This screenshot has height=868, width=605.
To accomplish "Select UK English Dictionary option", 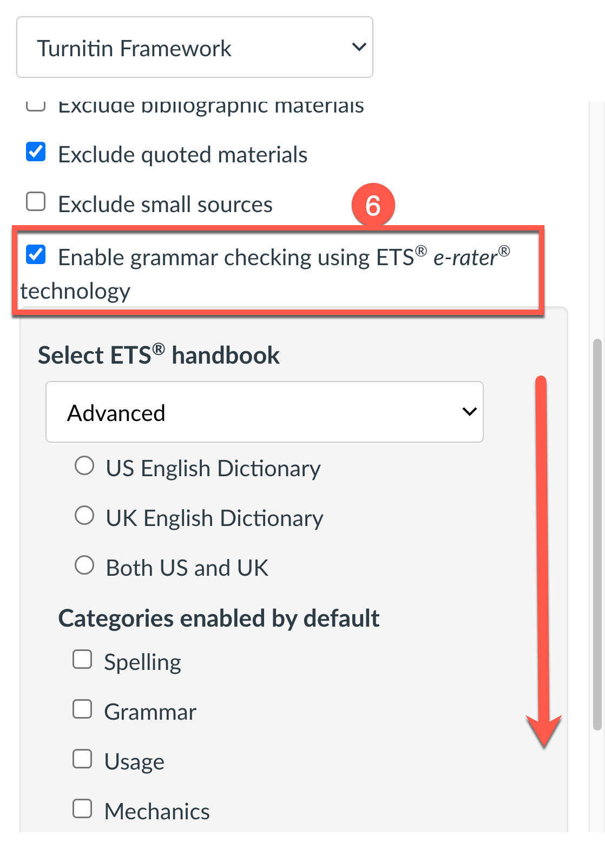I will click(84, 516).
